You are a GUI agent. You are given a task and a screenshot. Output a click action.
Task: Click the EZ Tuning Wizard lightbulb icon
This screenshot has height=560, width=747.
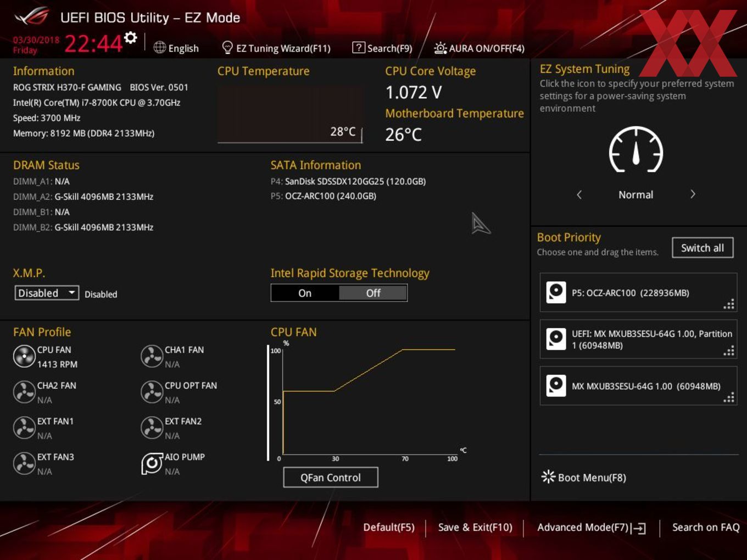click(227, 48)
